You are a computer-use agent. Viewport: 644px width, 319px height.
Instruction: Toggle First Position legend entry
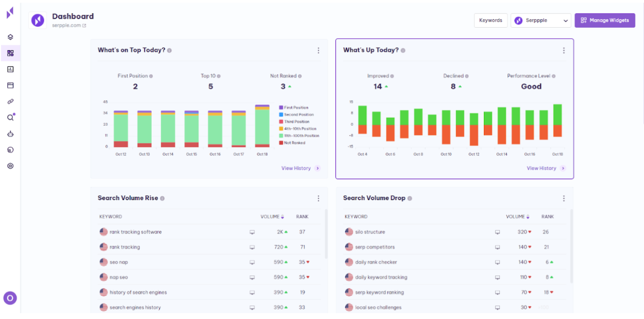coord(294,108)
